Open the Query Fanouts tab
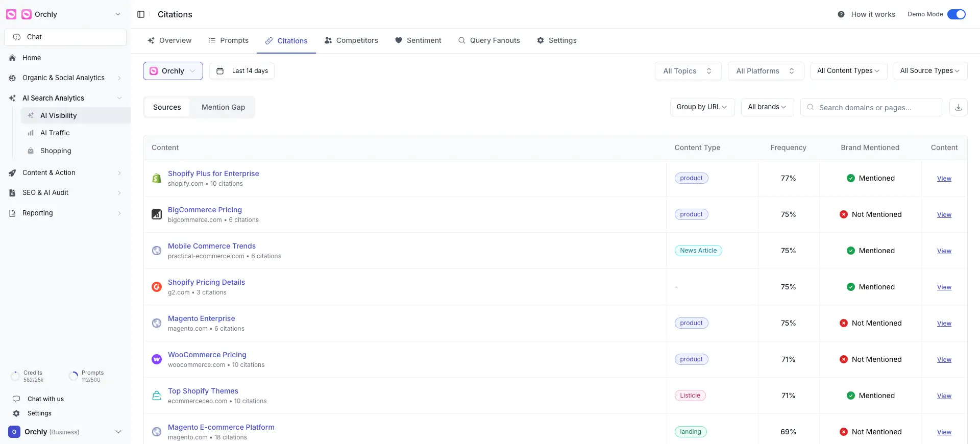980x444 pixels. (x=489, y=40)
